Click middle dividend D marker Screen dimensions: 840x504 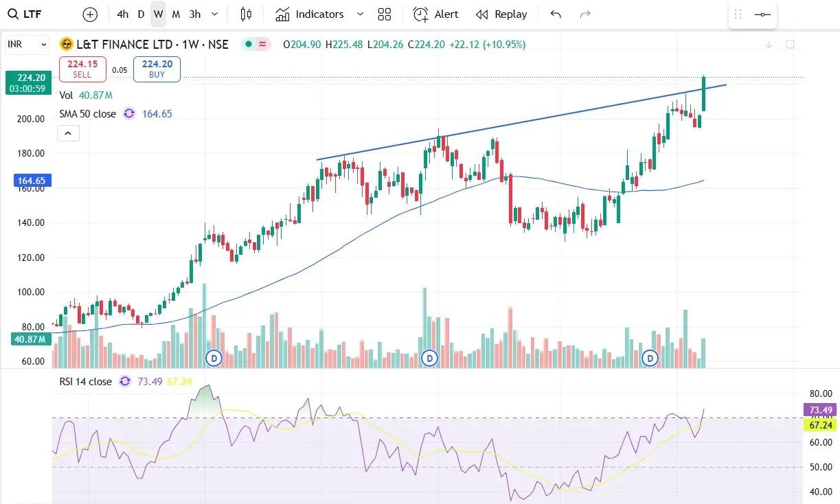tap(430, 358)
